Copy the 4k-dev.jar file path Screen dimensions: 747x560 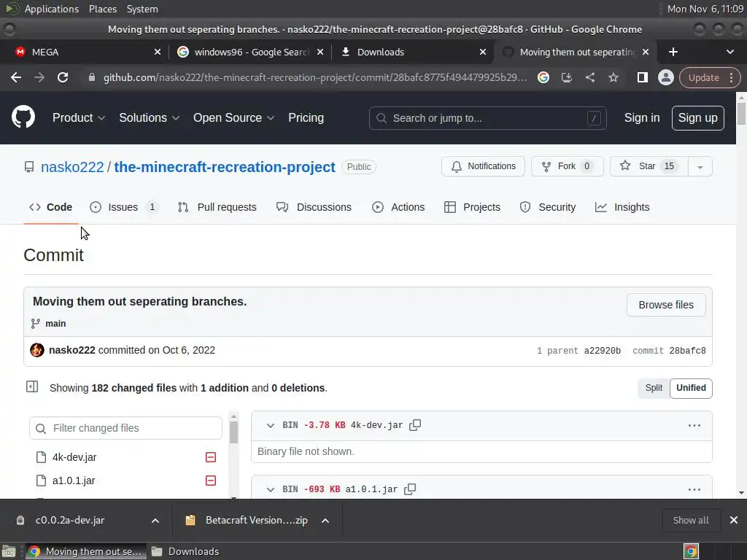coord(415,425)
